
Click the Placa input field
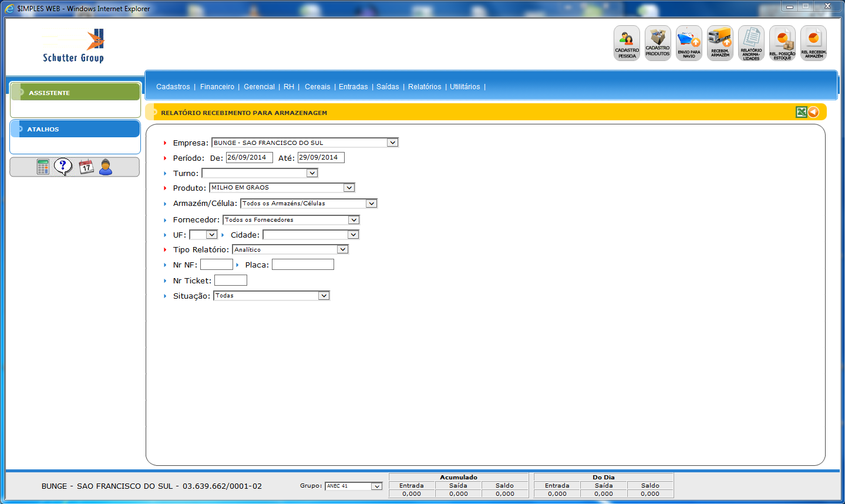(x=302, y=265)
